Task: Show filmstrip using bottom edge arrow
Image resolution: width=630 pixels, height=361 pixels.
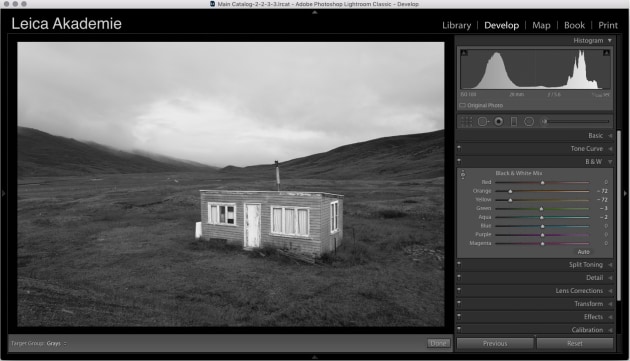Action: point(315,357)
